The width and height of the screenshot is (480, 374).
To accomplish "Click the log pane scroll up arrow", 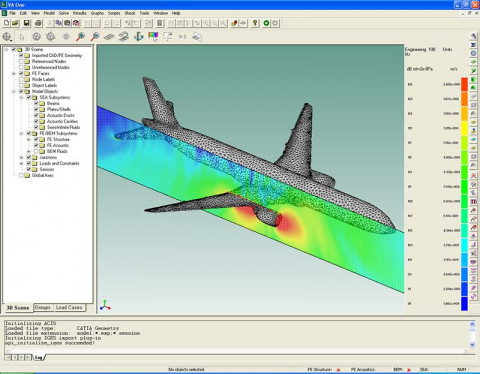I will 472,324.
